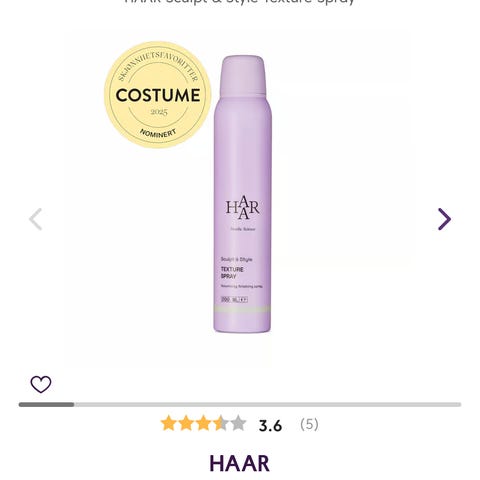Click the grey fifth rating star

pos(238,423)
